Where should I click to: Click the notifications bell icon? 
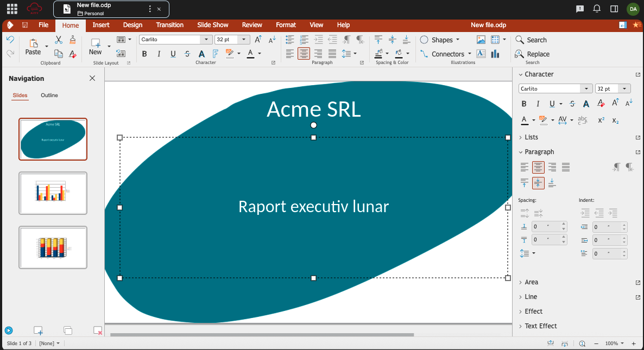(597, 9)
